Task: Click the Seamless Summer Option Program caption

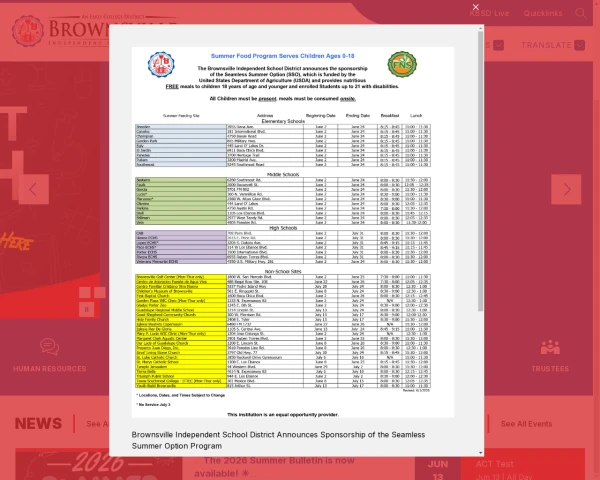Action: point(278,440)
